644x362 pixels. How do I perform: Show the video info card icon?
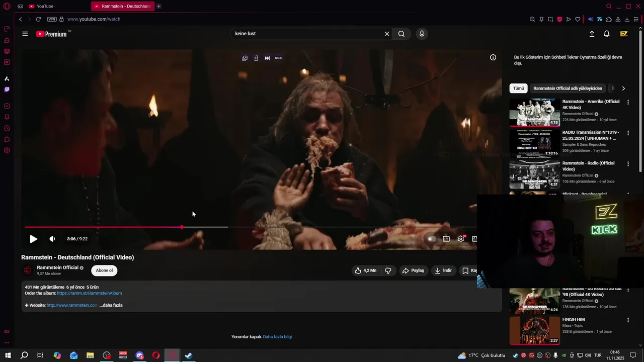point(493,57)
